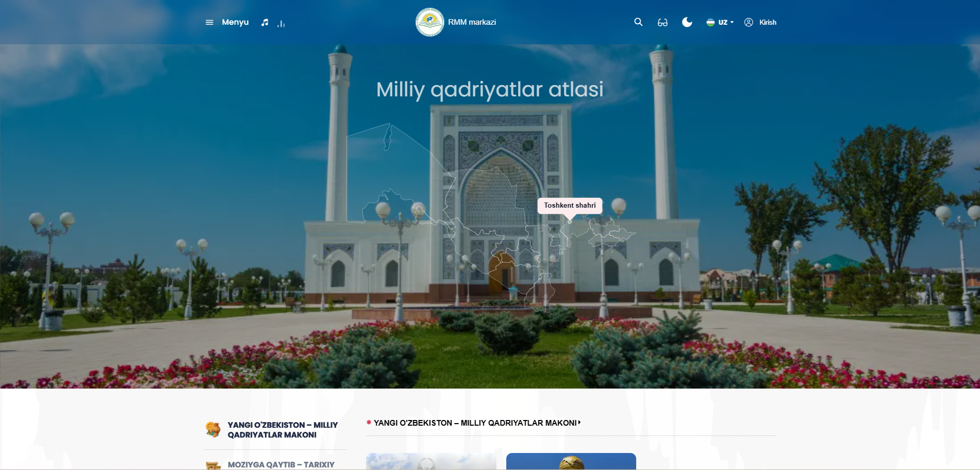Expand section via arrow after MAKONI heading
980x470 pixels.
pos(579,423)
